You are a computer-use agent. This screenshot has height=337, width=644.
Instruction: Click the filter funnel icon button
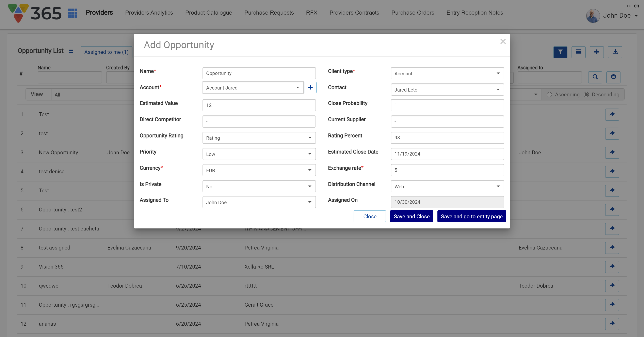pos(560,52)
